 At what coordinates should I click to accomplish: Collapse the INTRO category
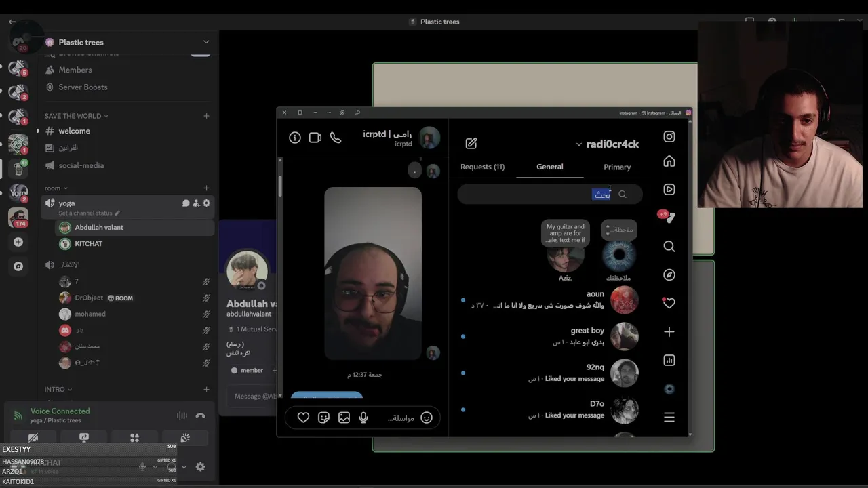coord(58,389)
